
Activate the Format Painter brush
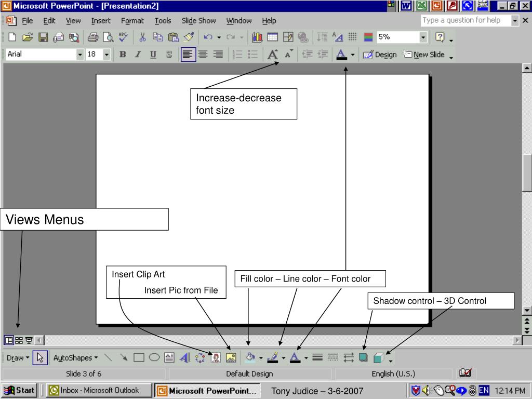pos(189,37)
